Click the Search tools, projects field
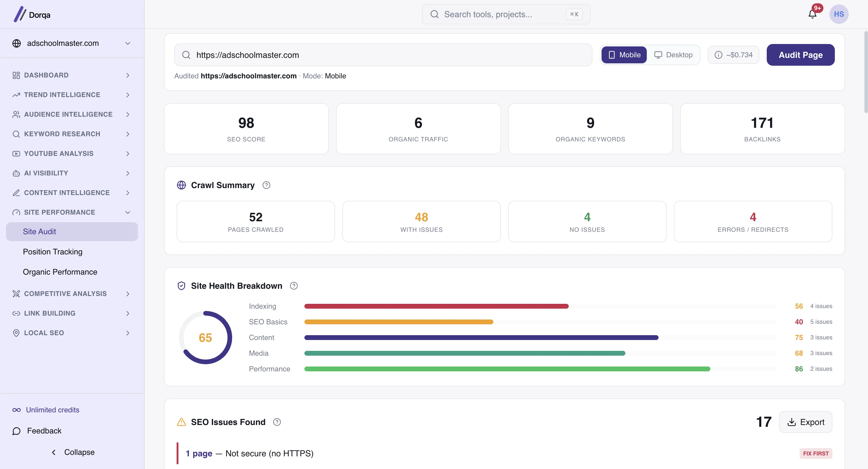The width and height of the screenshot is (868, 469). [506, 14]
